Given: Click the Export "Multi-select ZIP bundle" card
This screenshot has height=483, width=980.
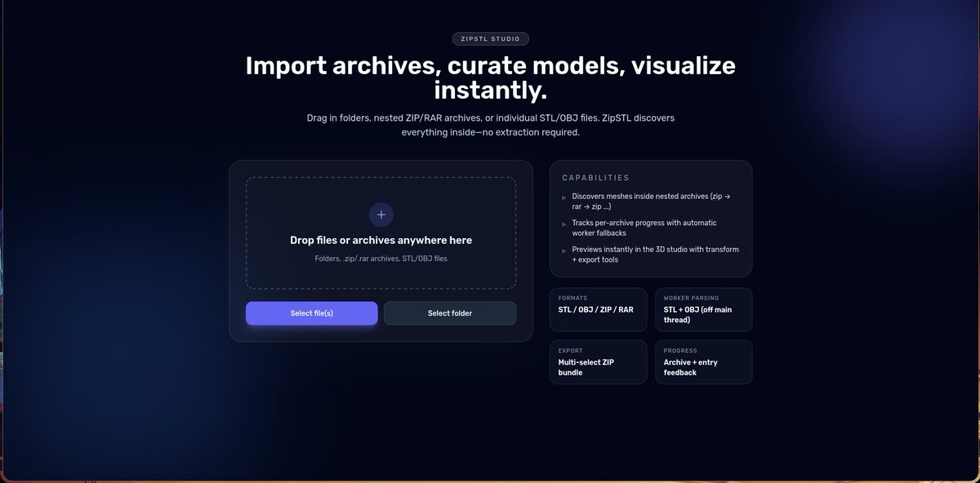Looking at the screenshot, I should point(598,361).
